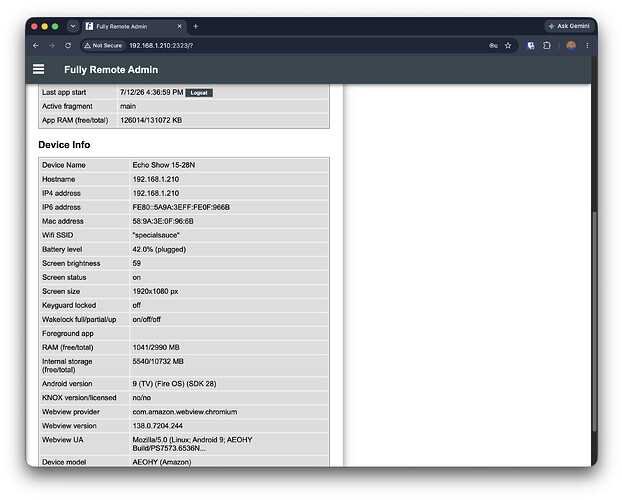Click the Hostname row label
This screenshot has width=622, height=500.
coord(59,179)
